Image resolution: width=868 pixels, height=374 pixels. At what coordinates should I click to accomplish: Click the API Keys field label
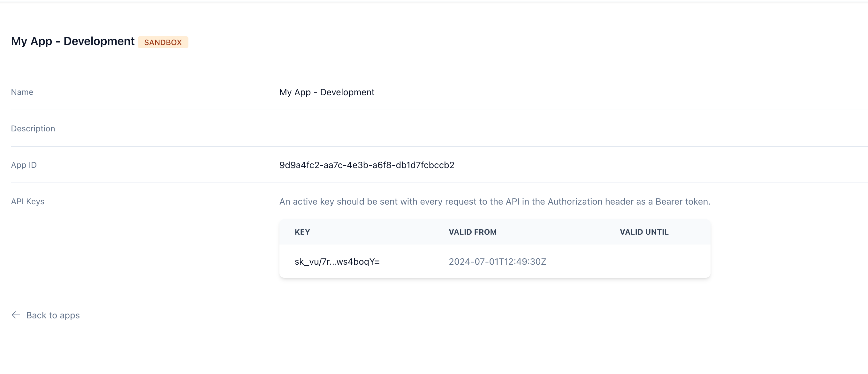[28, 201]
